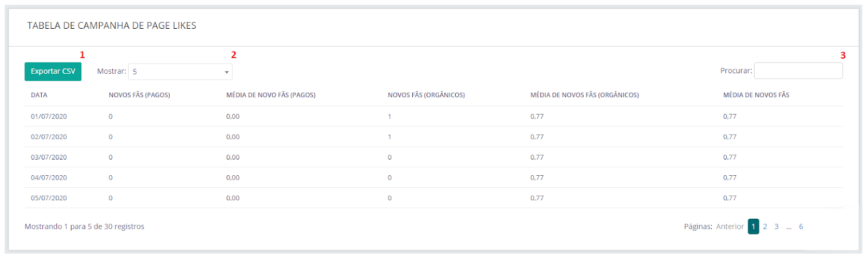Viewport: 868px width, 261px height.
Task: Sort by MÉDIA DE NOVOS FÃS (ORGÂNICOS)
Action: point(584,95)
